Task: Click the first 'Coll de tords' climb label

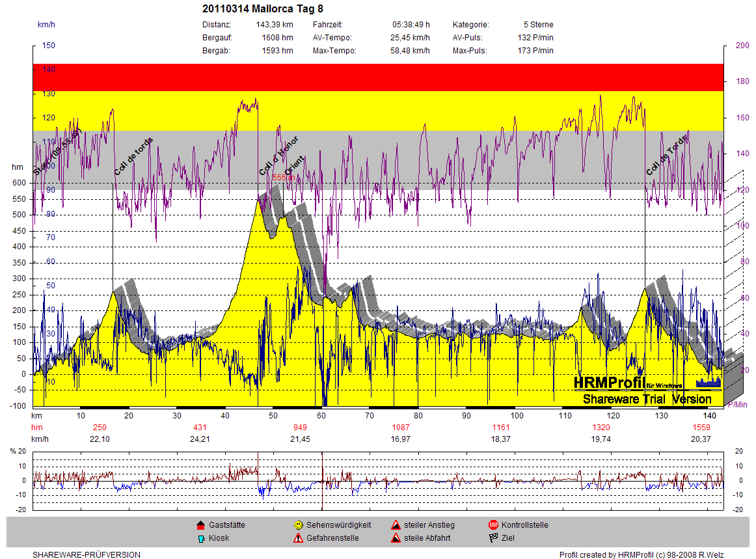Action: pos(133,157)
